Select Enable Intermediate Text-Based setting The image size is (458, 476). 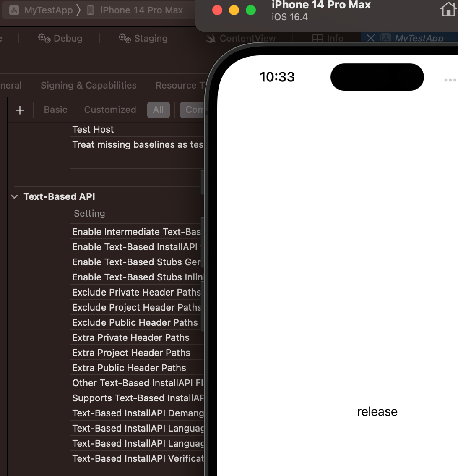pos(136,232)
